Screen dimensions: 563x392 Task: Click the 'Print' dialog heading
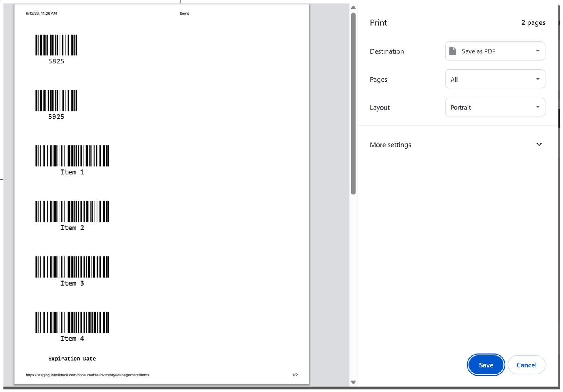point(378,23)
